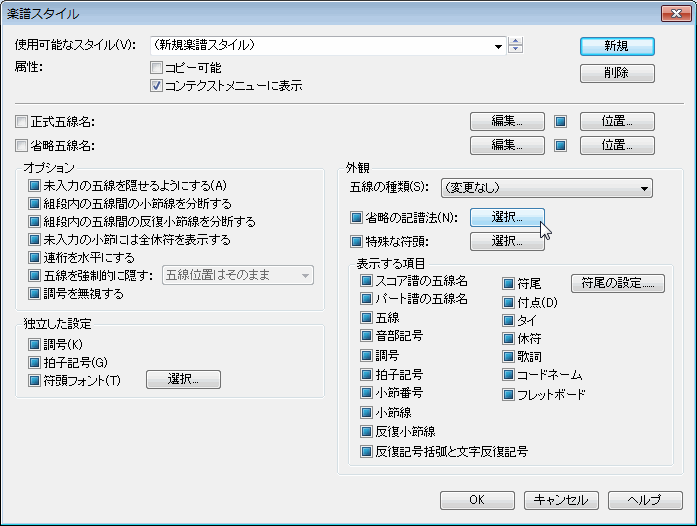Toggle 未入力の五線を隠せるようにする
This screenshot has width=697, height=526.
click(34, 185)
